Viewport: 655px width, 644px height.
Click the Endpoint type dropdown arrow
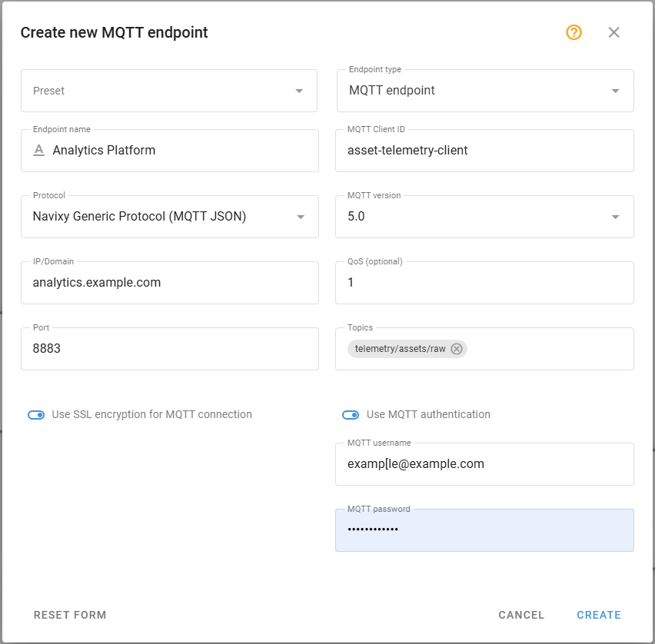(x=615, y=90)
